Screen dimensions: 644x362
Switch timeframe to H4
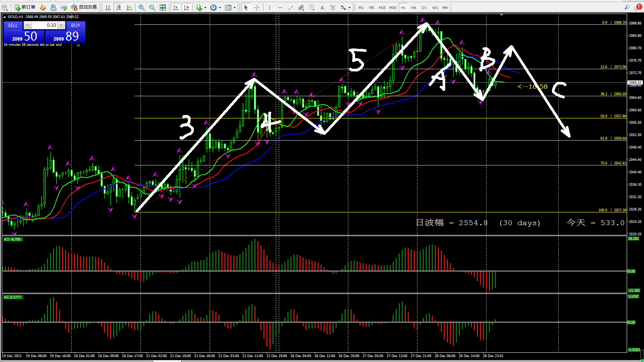pos(414,8)
